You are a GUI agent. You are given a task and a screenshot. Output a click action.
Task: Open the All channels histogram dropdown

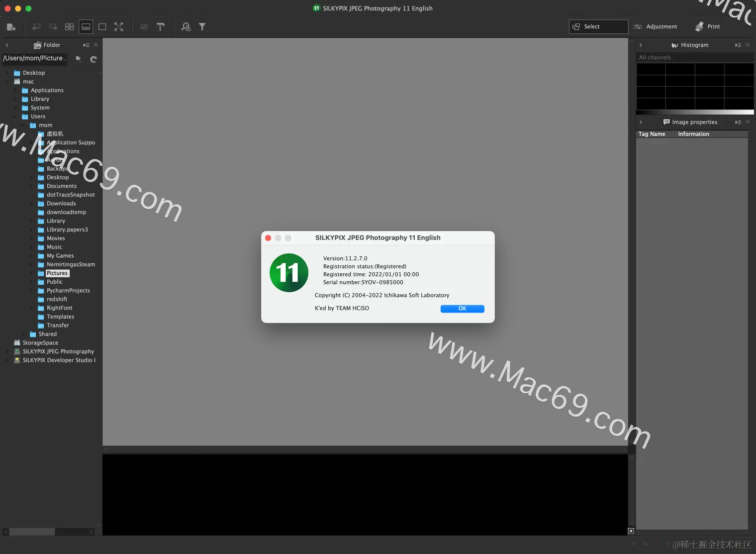point(695,58)
